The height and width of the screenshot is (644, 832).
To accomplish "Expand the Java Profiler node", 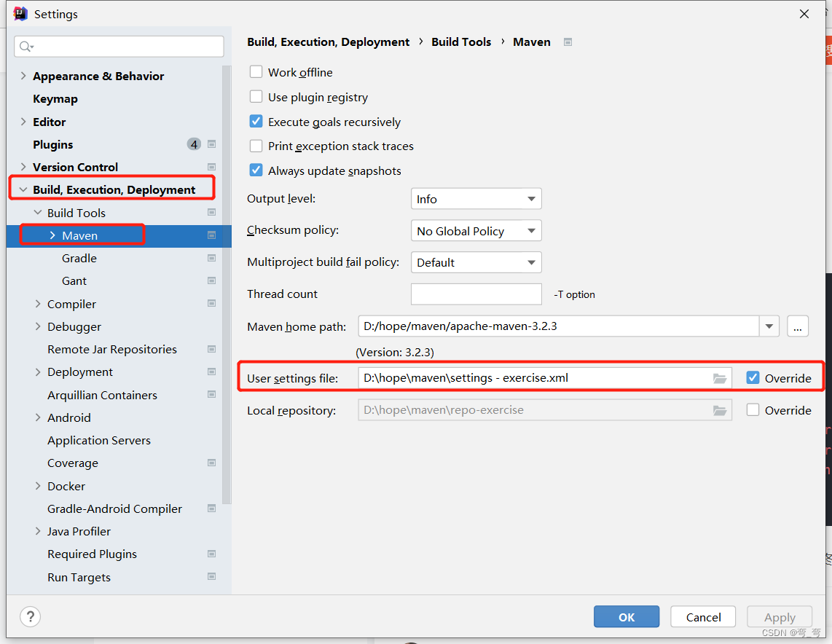I will 38,531.
